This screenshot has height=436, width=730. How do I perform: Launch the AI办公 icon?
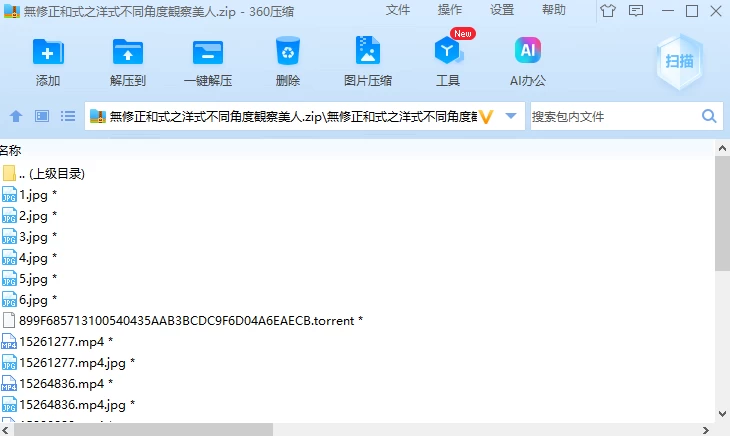click(x=527, y=50)
